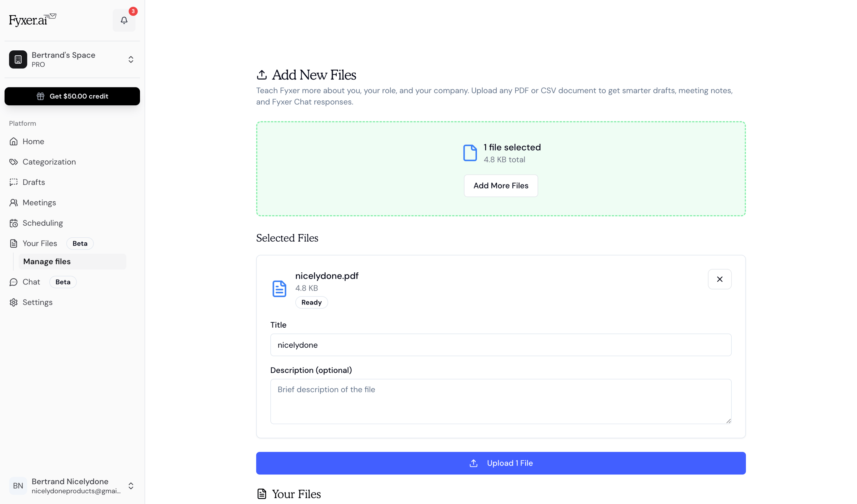Image resolution: width=857 pixels, height=504 pixels.
Task: Click the Selected Files heading
Action: [287, 238]
